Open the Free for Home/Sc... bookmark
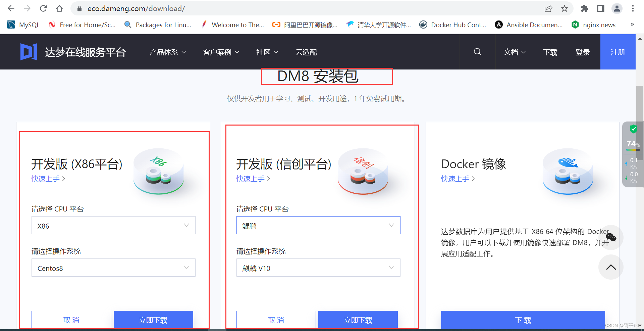The width and height of the screenshot is (644, 331). pyautogui.click(x=82, y=25)
